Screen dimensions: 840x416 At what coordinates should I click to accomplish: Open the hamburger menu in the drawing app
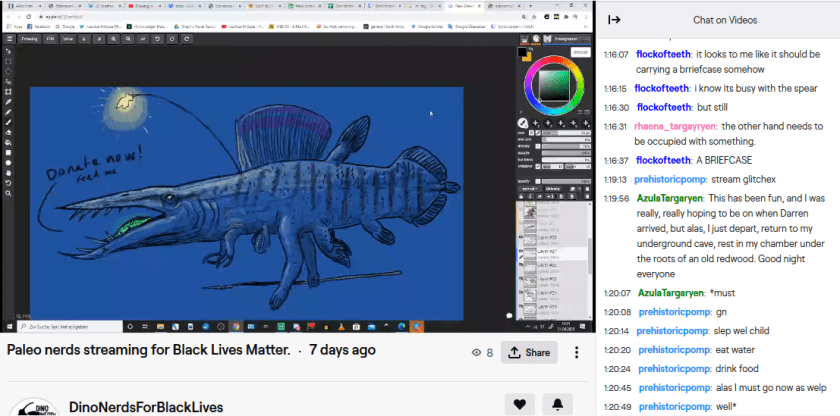tap(8, 38)
